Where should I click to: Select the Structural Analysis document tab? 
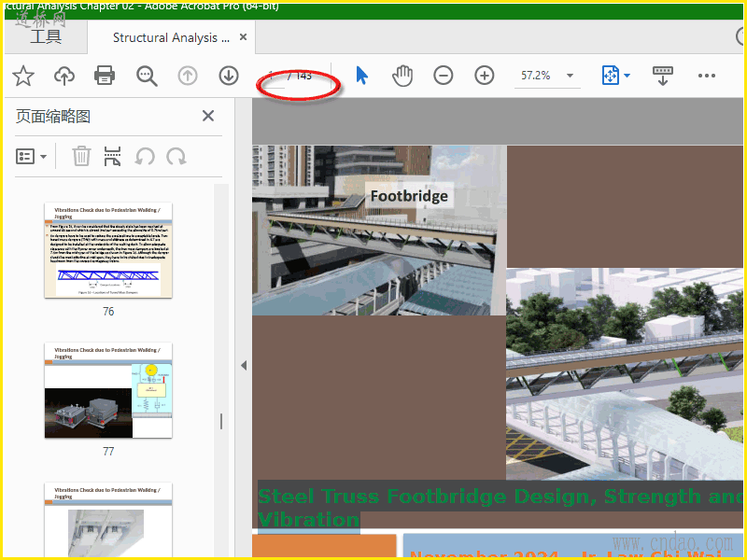[170, 37]
